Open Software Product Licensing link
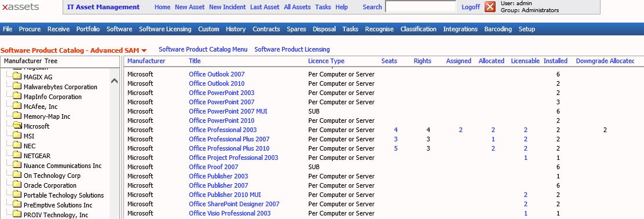This screenshot has height=219, width=644. (292, 49)
